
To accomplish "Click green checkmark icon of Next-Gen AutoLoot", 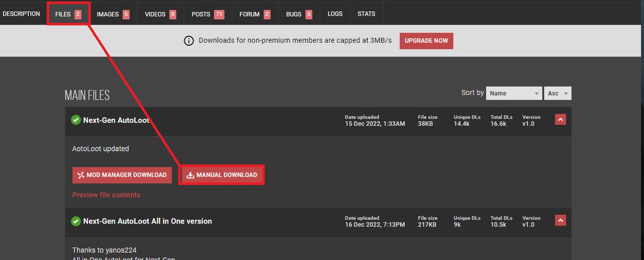I will coord(76,120).
